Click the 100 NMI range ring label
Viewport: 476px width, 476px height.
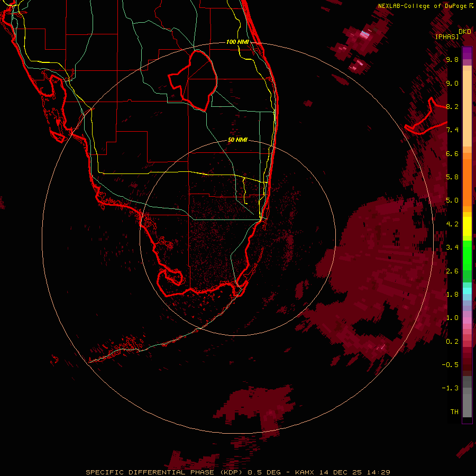237,42
